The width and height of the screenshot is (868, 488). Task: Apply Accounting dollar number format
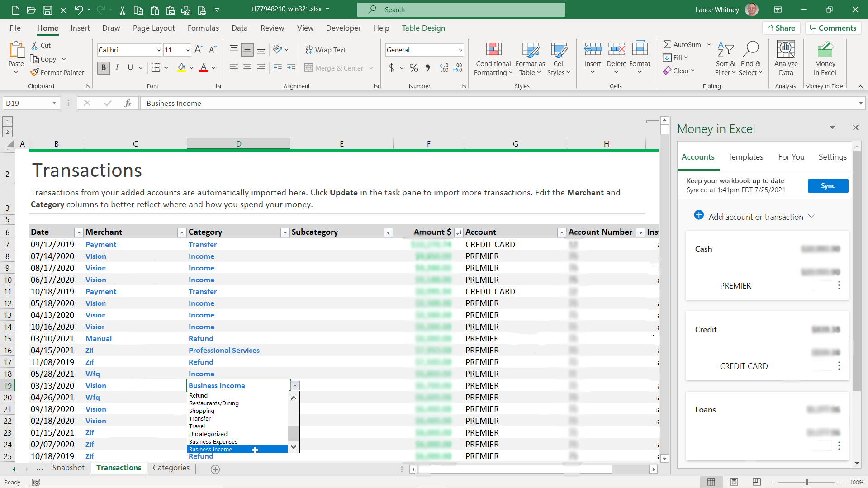[391, 68]
